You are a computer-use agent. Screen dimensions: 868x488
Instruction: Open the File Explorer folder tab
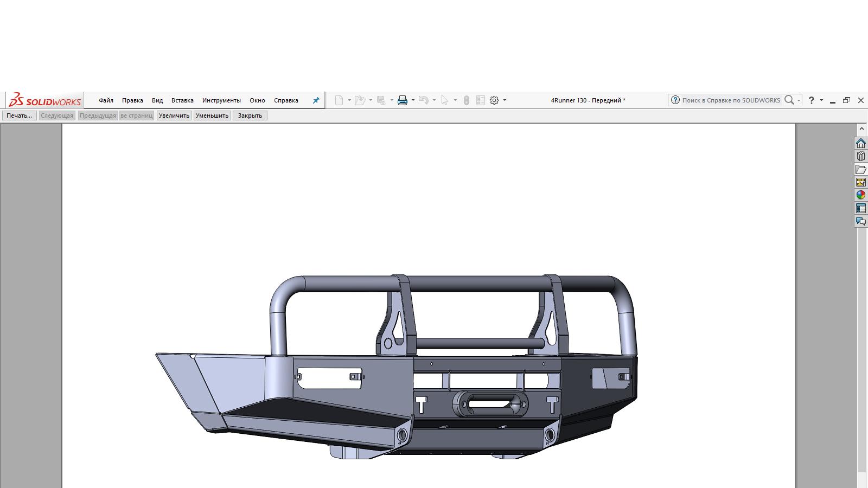coord(860,169)
